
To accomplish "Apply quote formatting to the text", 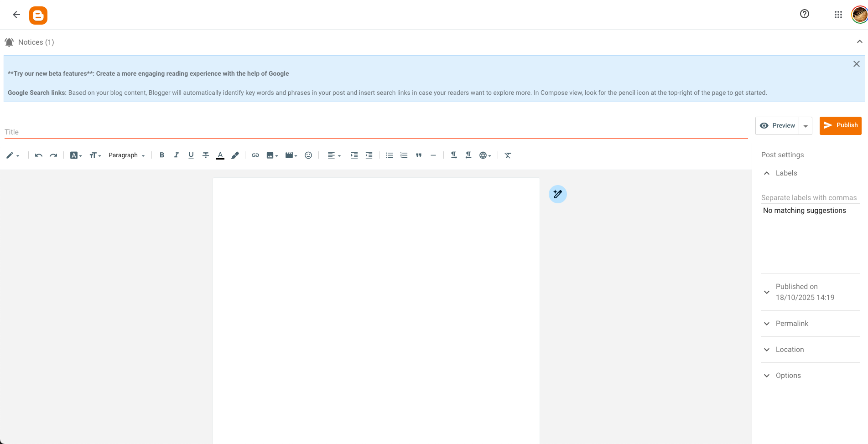I will (419, 155).
